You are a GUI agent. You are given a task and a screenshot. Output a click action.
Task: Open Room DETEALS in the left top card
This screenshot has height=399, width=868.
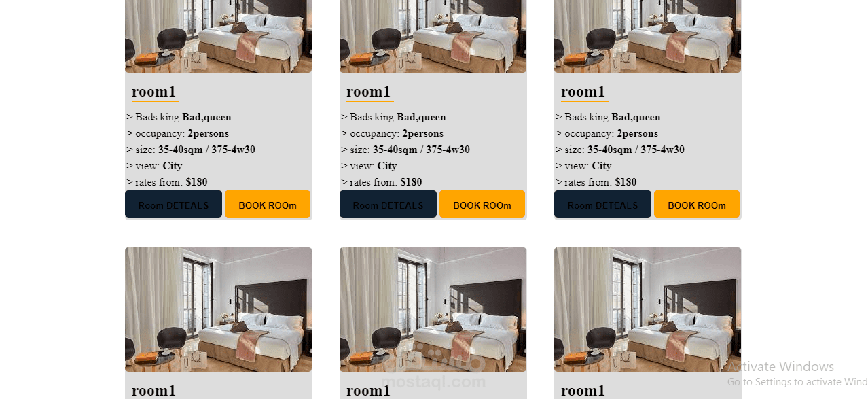pyautogui.click(x=173, y=204)
